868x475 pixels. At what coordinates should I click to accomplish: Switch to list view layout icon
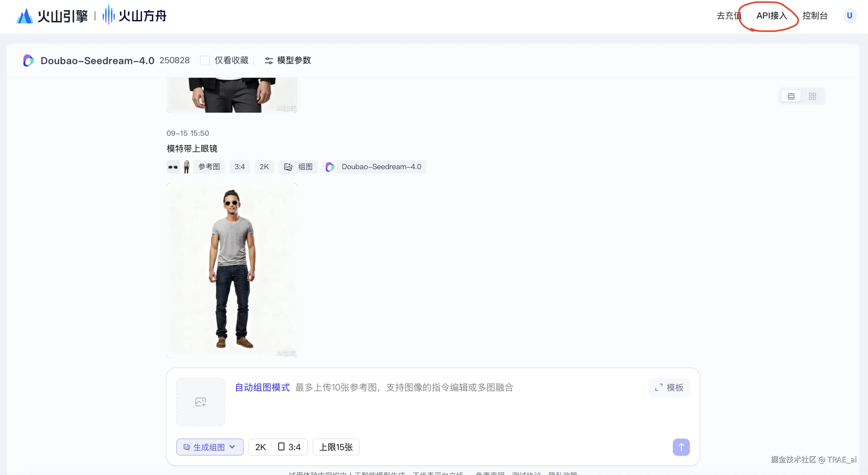[x=791, y=96]
